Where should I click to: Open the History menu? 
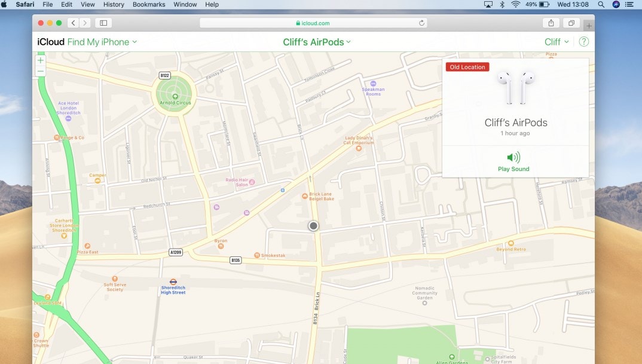(x=114, y=5)
